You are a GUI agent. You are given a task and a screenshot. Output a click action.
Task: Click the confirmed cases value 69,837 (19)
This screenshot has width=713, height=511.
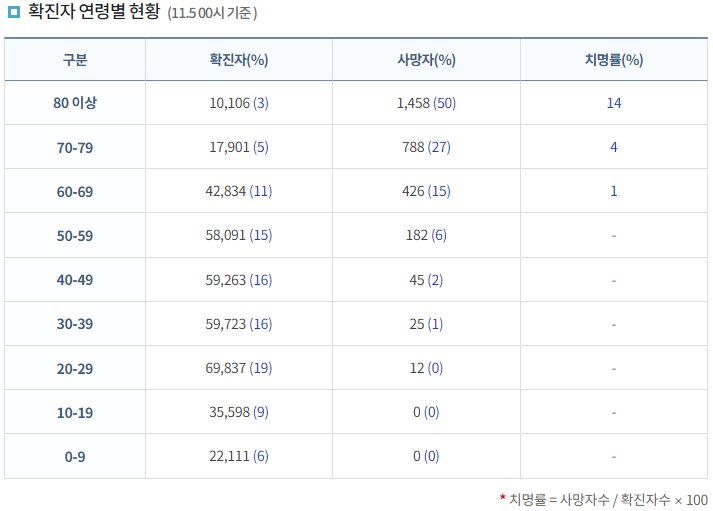[x=239, y=367]
